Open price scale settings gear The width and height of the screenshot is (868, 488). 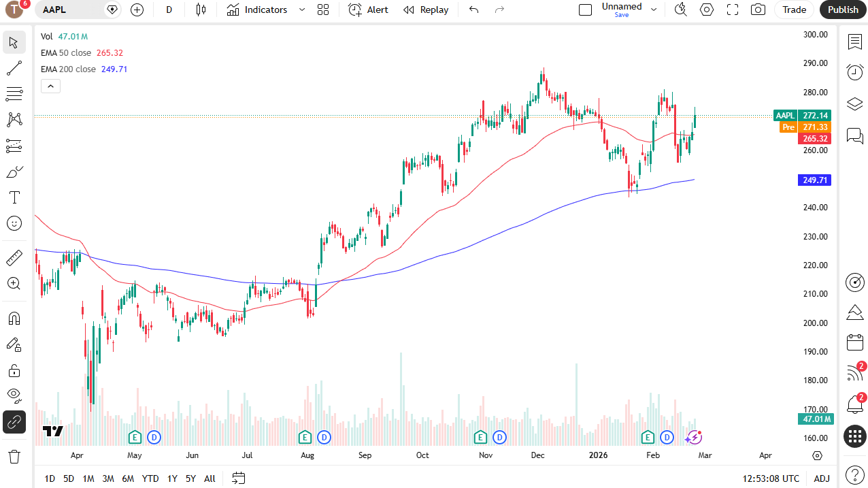pyautogui.click(x=817, y=455)
